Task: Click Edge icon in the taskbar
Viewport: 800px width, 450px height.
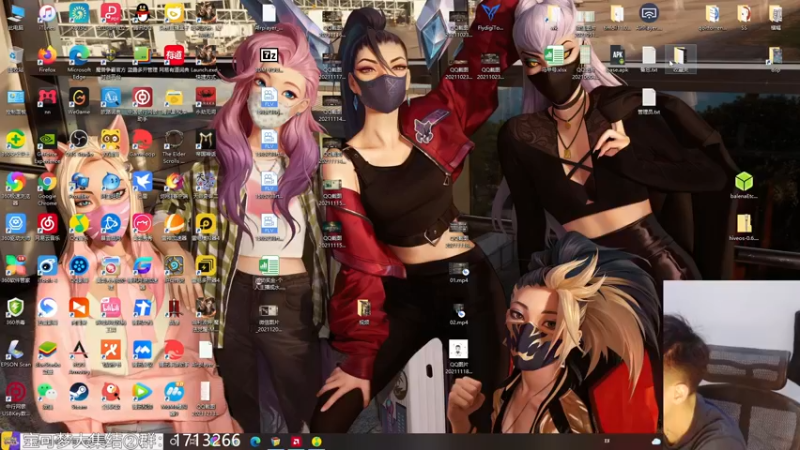Action: [x=255, y=441]
